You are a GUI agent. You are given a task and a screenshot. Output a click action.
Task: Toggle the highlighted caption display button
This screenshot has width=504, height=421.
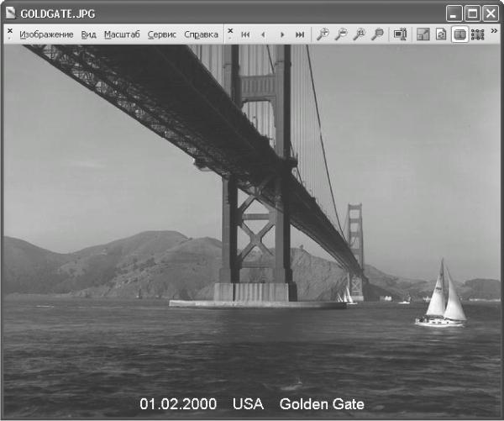coord(459,34)
